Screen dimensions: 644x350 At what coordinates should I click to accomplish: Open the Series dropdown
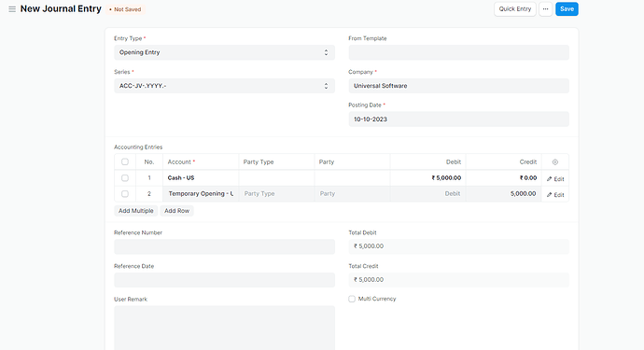pos(224,86)
